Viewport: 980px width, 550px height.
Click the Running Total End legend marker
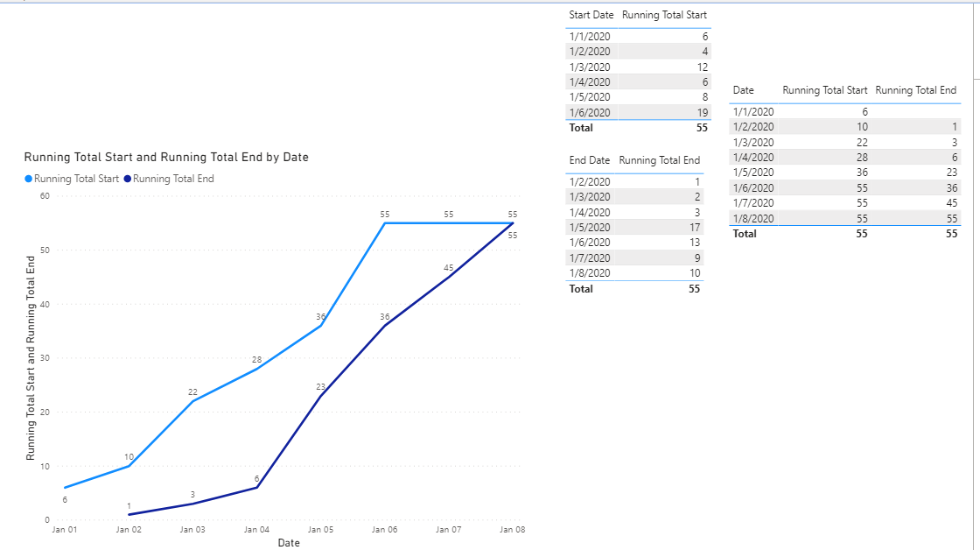coord(128,179)
